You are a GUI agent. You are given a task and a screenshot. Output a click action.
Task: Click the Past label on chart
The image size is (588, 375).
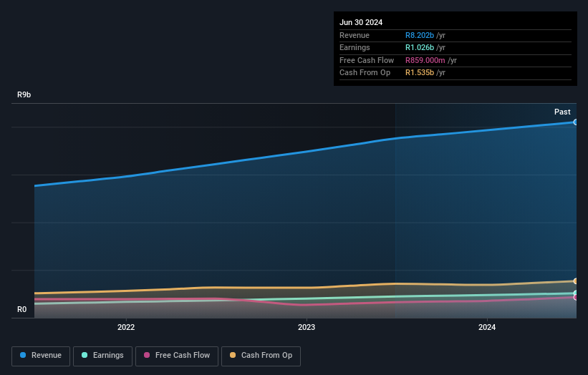pos(562,112)
